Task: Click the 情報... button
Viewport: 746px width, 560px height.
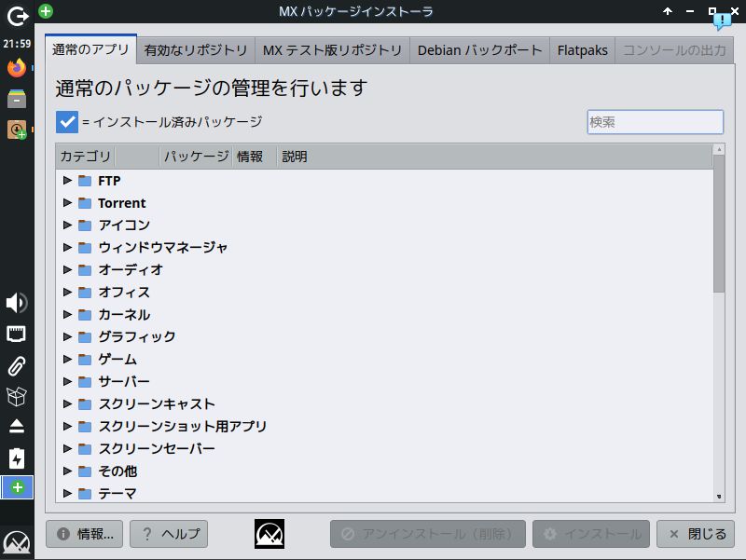Action: pyautogui.click(x=85, y=534)
